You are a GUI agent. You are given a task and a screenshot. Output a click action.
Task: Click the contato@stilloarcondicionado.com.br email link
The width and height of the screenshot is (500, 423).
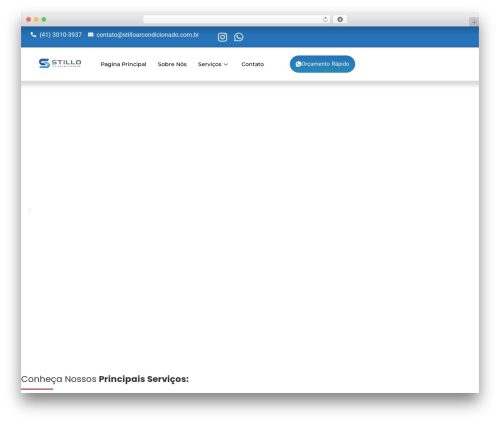pos(148,35)
